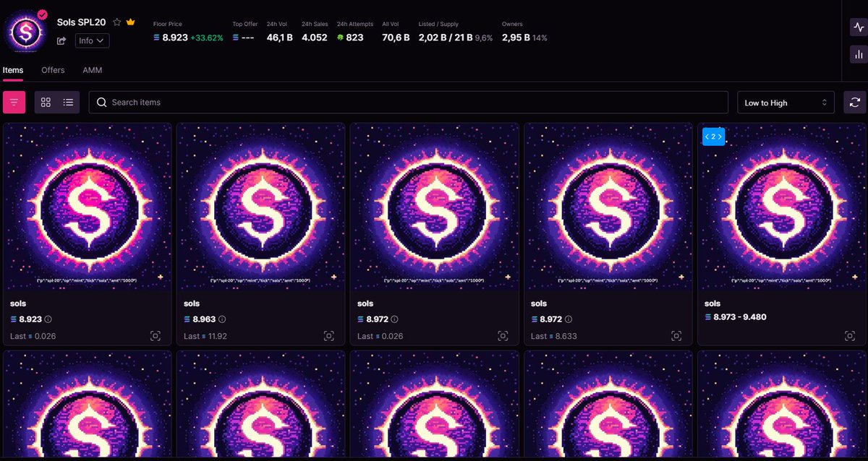Screen dimensions: 868x461
Task: Click the Last 11.92 text
Action: [205, 336]
